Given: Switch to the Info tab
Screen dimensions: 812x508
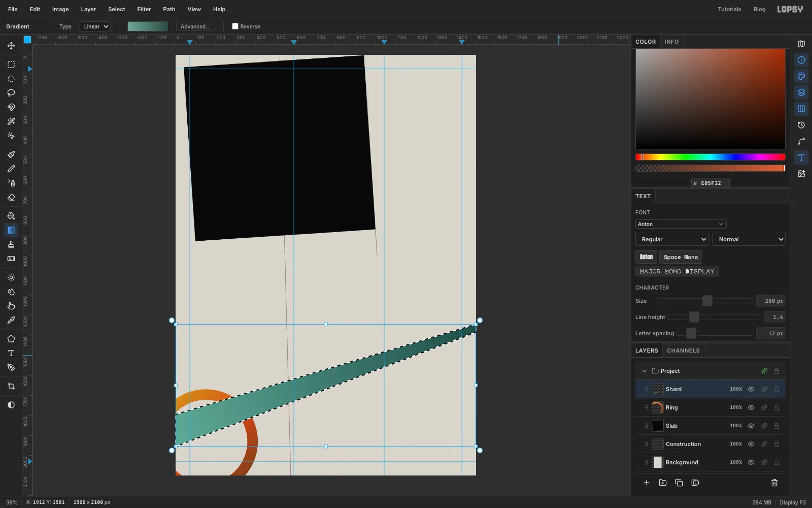Looking at the screenshot, I should [671, 42].
